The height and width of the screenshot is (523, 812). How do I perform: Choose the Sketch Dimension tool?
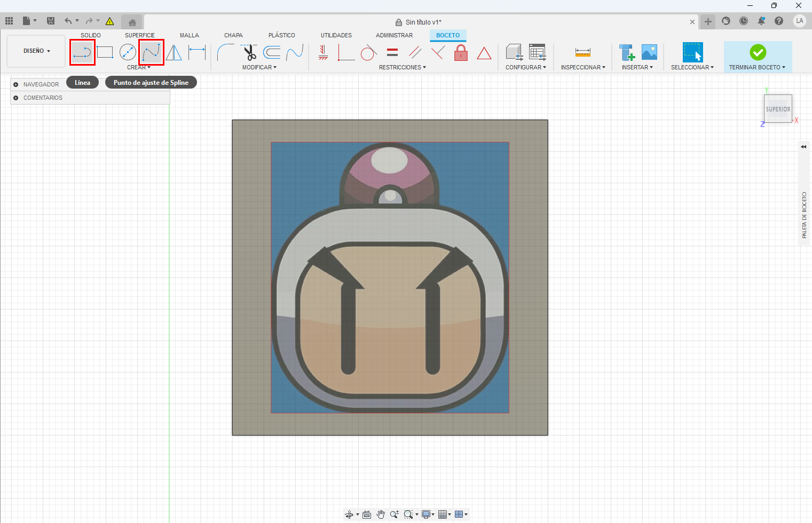tap(197, 52)
